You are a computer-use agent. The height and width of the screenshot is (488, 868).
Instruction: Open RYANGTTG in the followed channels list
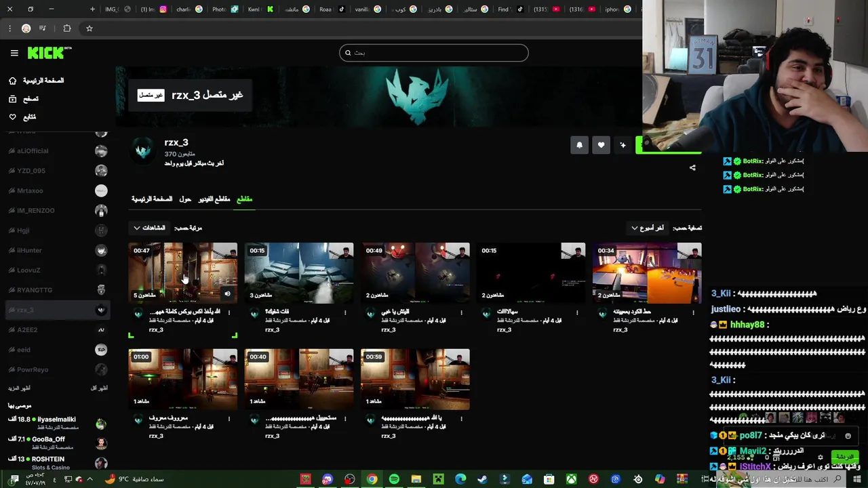[58, 290]
